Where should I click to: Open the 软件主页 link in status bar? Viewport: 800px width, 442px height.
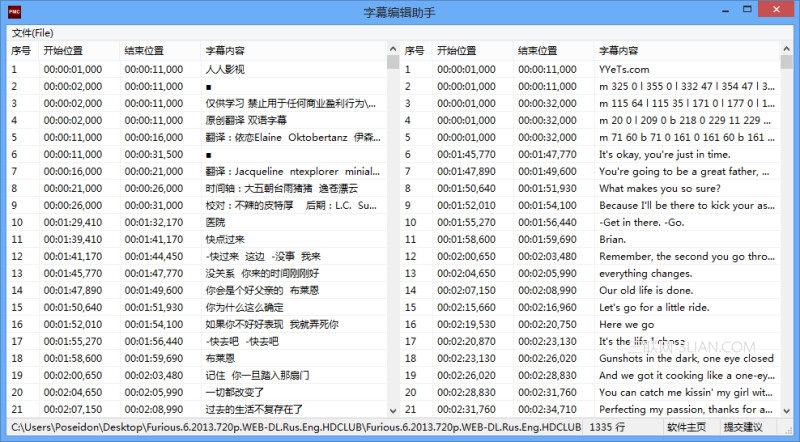[686, 427]
